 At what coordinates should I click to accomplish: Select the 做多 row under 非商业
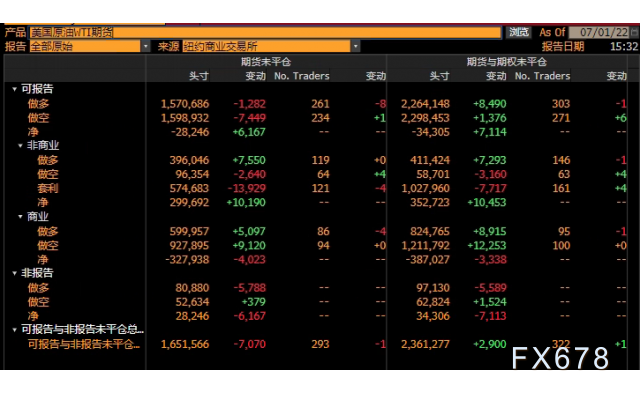48,160
